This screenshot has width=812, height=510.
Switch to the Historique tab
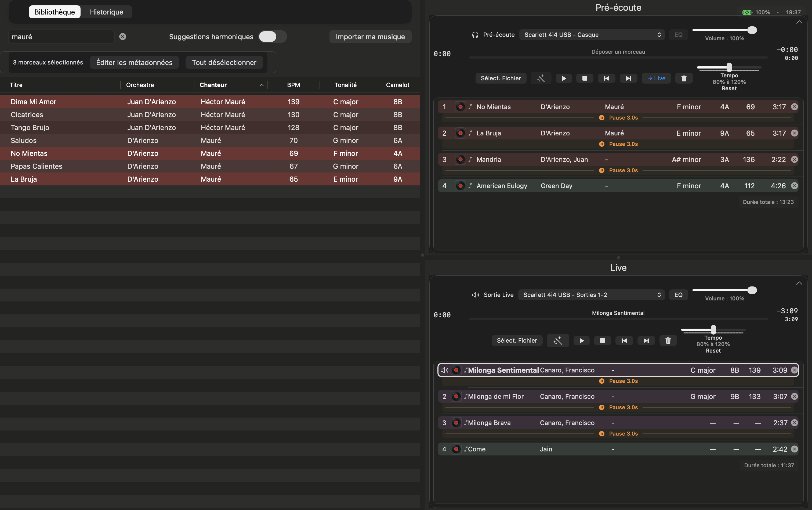[106, 12]
